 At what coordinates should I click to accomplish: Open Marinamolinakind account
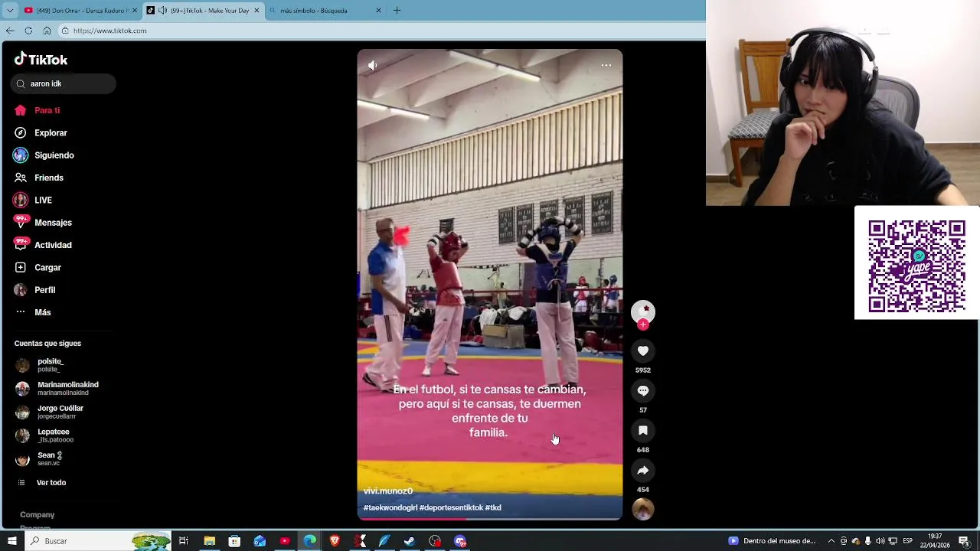(57, 389)
